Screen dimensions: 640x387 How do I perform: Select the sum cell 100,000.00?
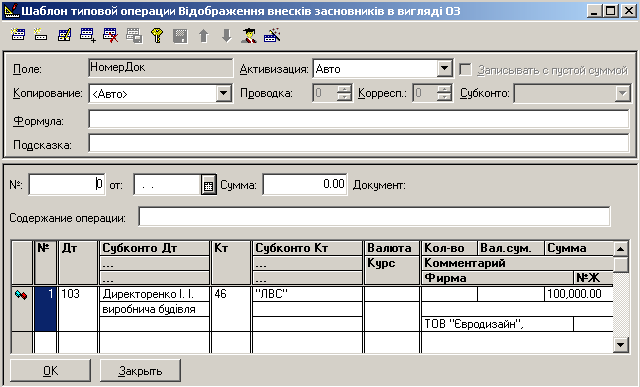[x=579, y=294]
